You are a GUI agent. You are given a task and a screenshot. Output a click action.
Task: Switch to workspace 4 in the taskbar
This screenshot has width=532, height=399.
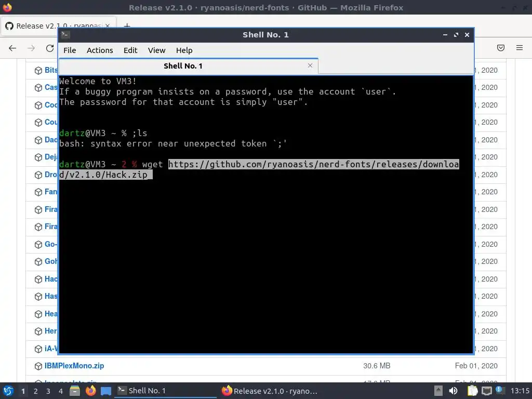(61, 391)
